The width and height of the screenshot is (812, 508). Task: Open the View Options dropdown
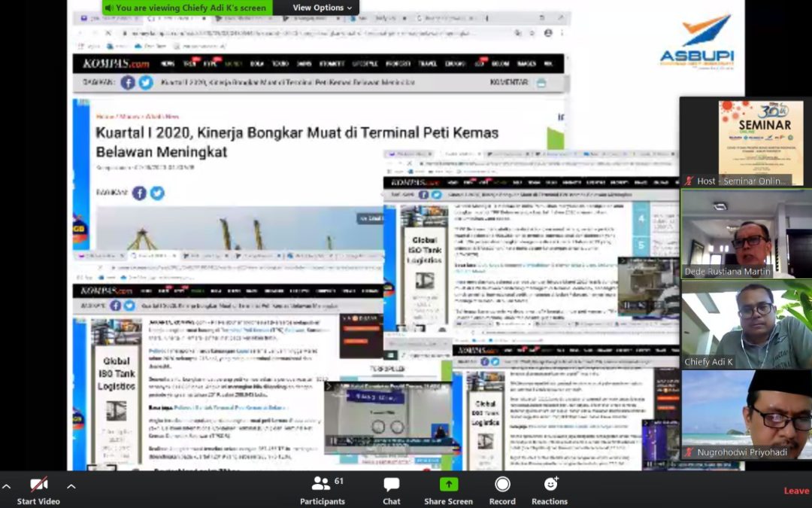coord(322,8)
